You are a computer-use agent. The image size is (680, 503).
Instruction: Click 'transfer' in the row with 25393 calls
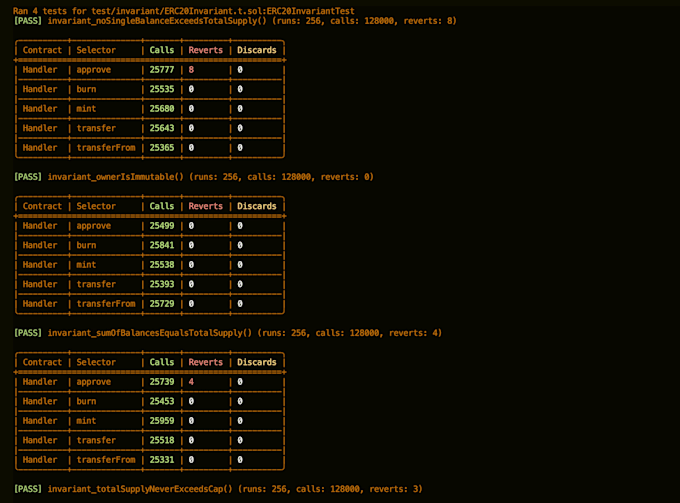tap(96, 284)
